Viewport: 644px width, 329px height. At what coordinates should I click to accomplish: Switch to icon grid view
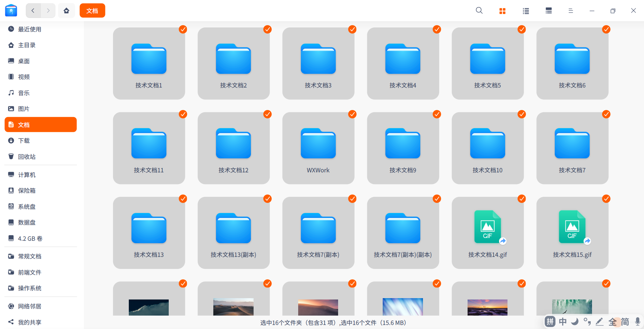point(502,11)
